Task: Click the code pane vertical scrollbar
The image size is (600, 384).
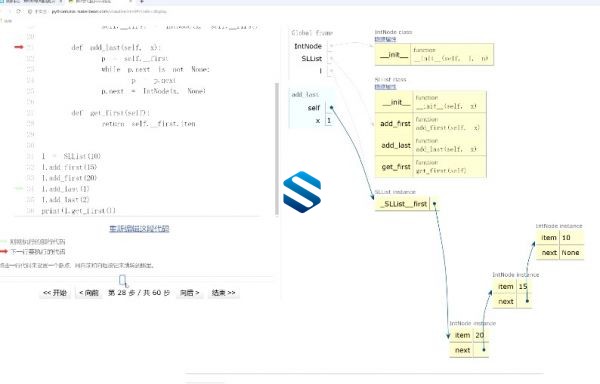Action: pos(277,149)
